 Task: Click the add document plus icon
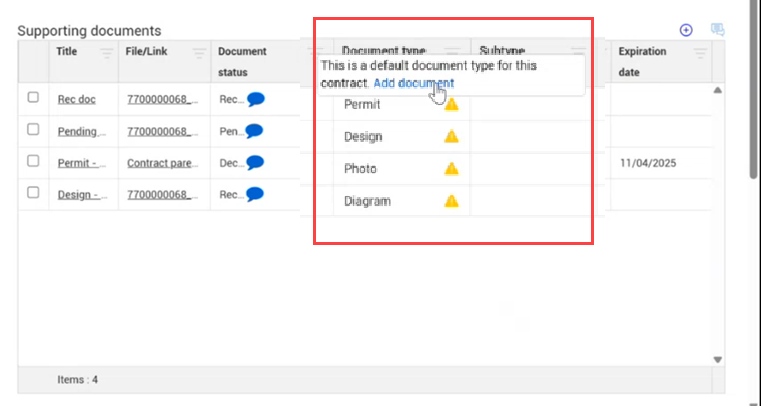click(x=686, y=30)
